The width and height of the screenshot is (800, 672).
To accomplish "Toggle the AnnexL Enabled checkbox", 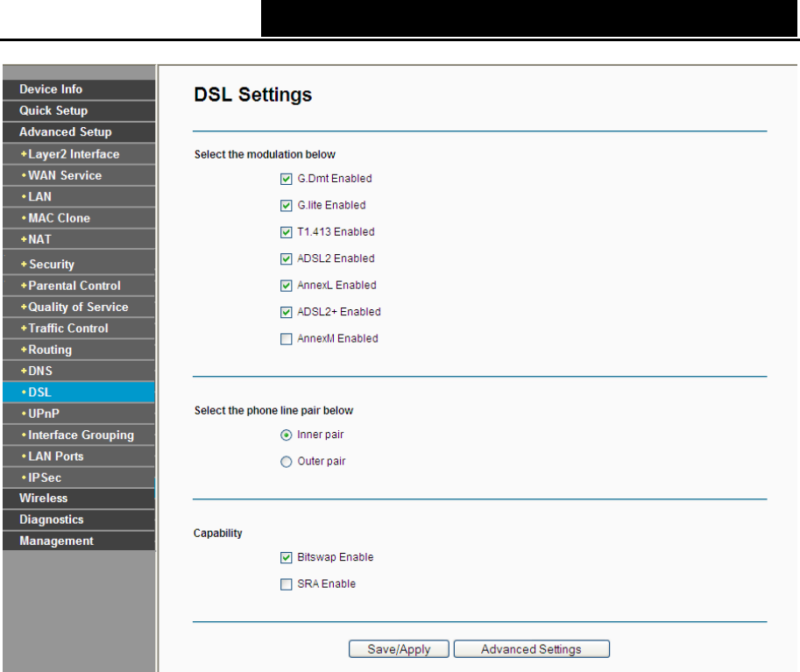I will pos(287,286).
